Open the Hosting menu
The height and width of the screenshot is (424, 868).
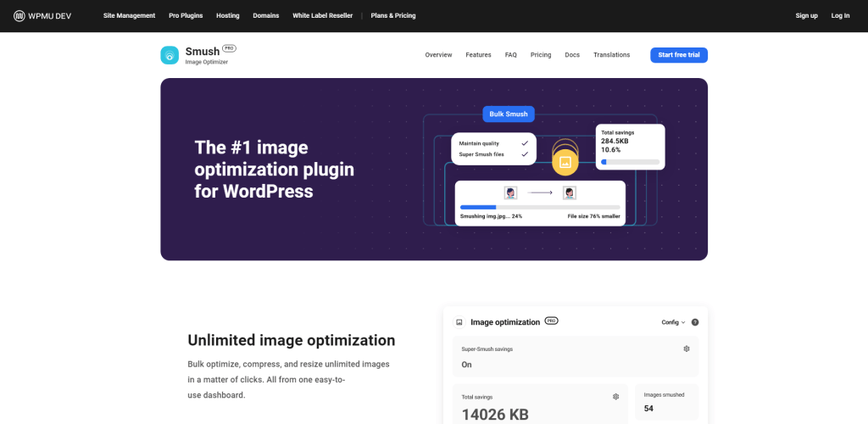click(228, 15)
